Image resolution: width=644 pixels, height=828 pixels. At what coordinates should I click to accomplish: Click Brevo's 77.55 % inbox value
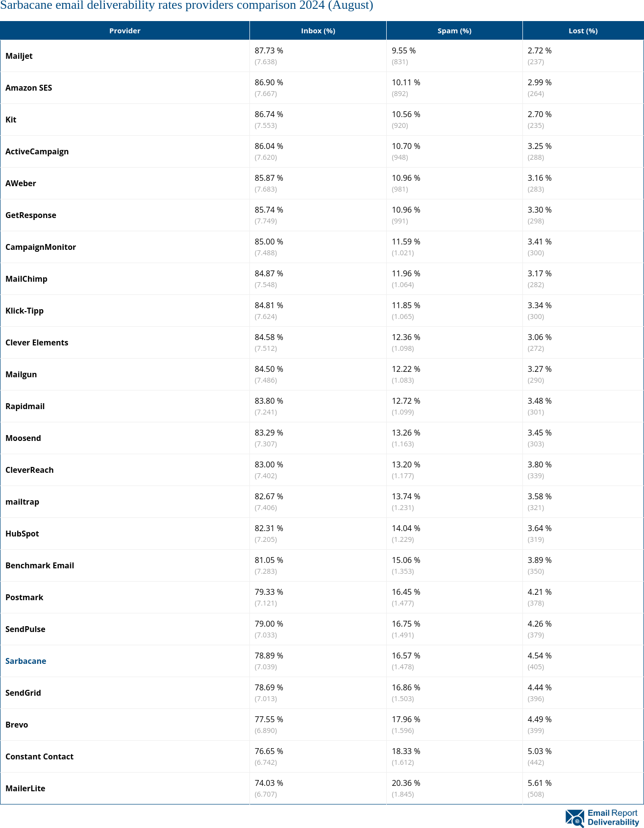tap(269, 719)
